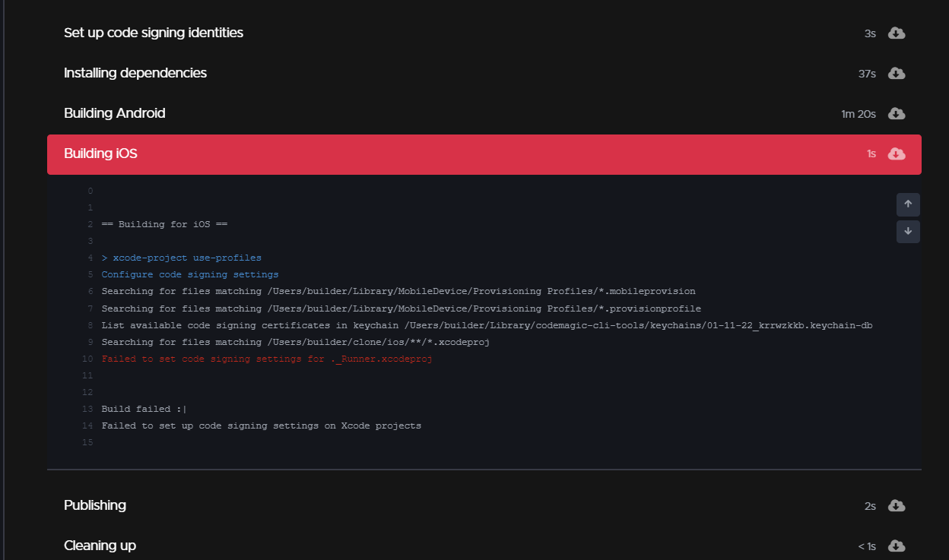Click line number 14 in log gutter
This screenshot has height=560, width=949.
point(87,426)
